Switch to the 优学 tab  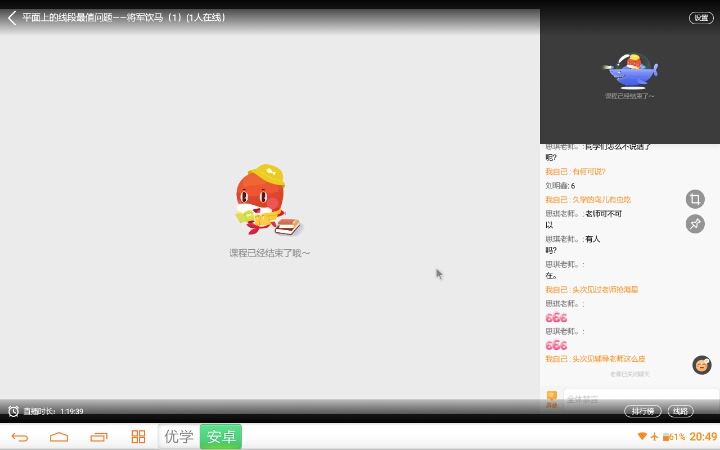click(179, 437)
